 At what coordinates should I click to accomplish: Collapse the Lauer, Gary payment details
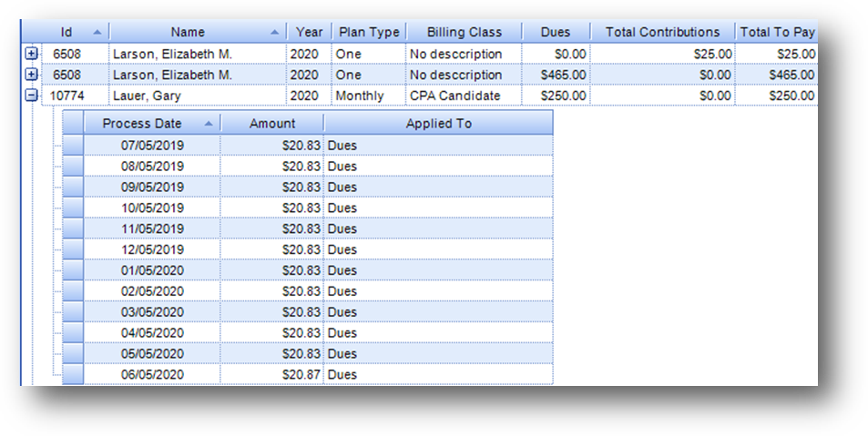[x=32, y=96]
